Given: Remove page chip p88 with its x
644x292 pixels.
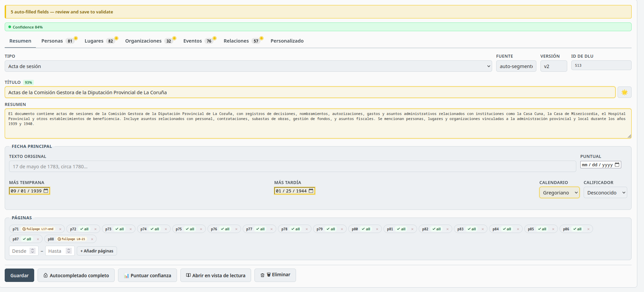Looking at the screenshot, I should point(92,239).
